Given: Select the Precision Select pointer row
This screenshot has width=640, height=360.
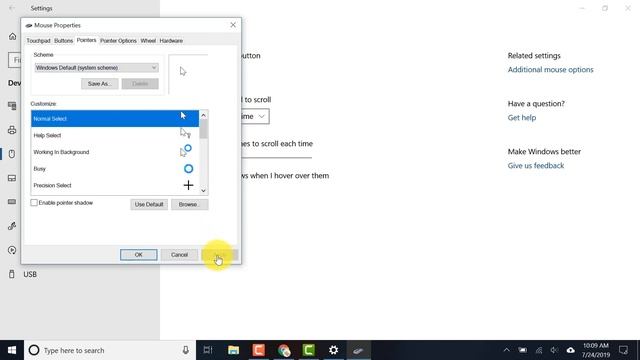Looking at the screenshot, I should coord(115,185).
